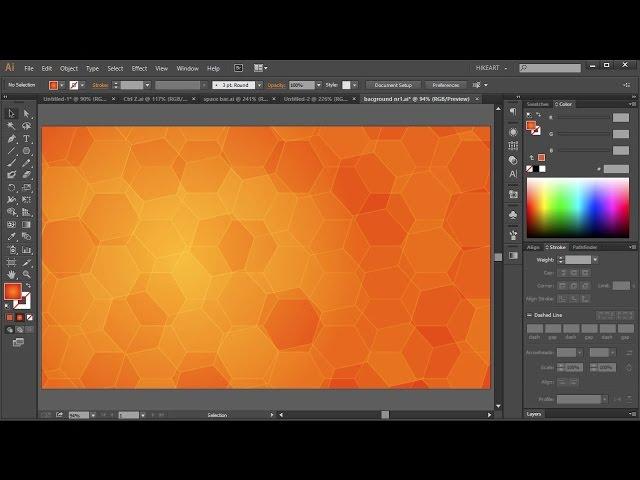Image resolution: width=640 pixels, height=480 pixels.
Task: Select the Zoom tool
Action: point(27,274)
